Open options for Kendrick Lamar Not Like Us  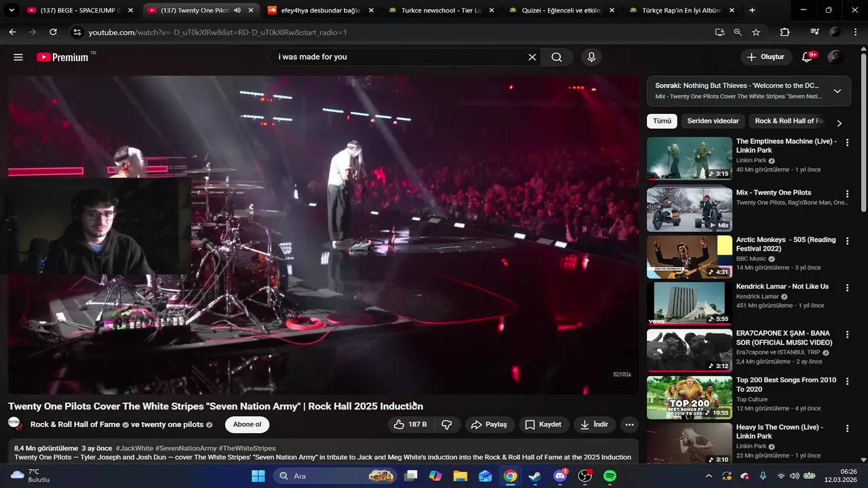pyautogui.click(x=847, y=287)
